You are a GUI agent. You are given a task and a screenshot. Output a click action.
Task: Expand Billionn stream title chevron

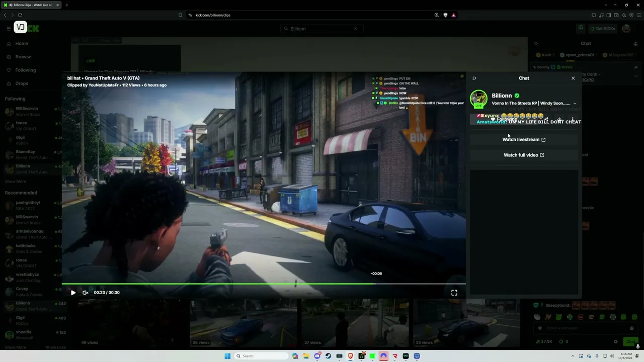[x=575, y=104]
